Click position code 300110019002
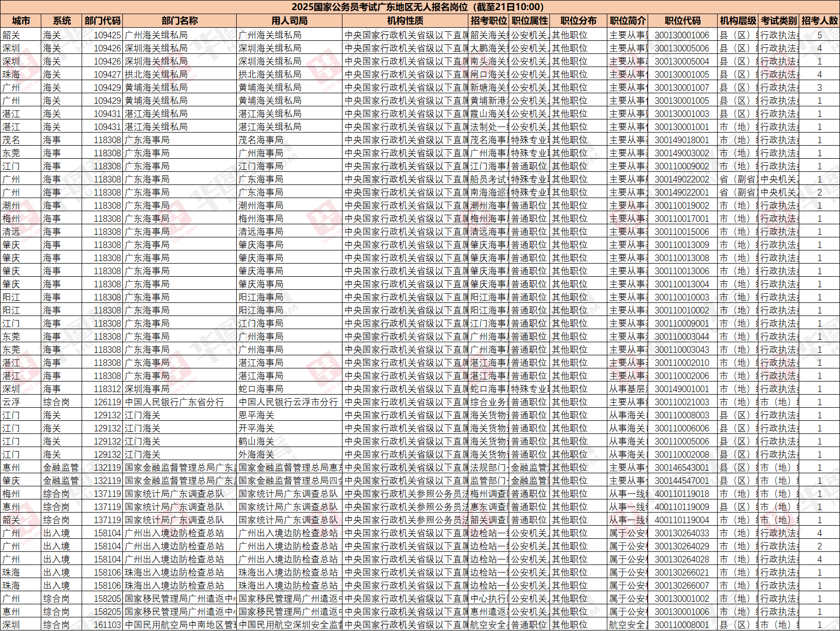840x631 pixels. (683, 206)
